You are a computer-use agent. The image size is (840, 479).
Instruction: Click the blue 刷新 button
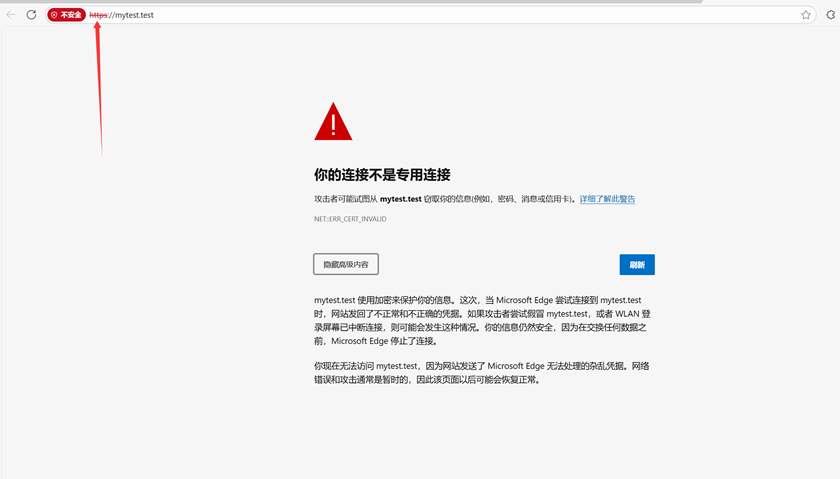tap(637, 265)
